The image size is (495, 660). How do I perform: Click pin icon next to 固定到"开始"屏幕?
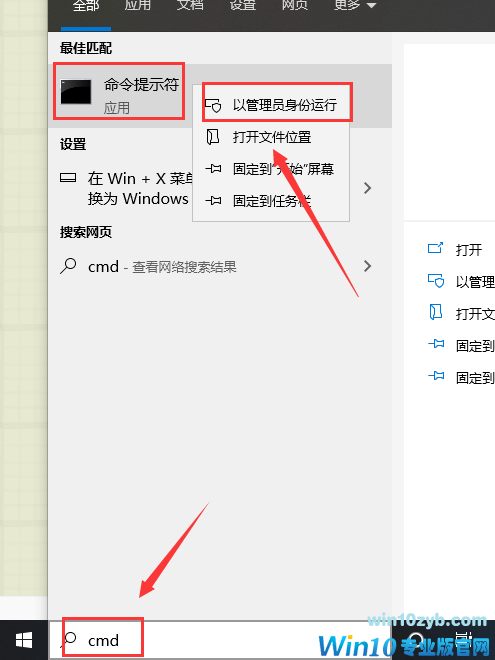(213, 169)
